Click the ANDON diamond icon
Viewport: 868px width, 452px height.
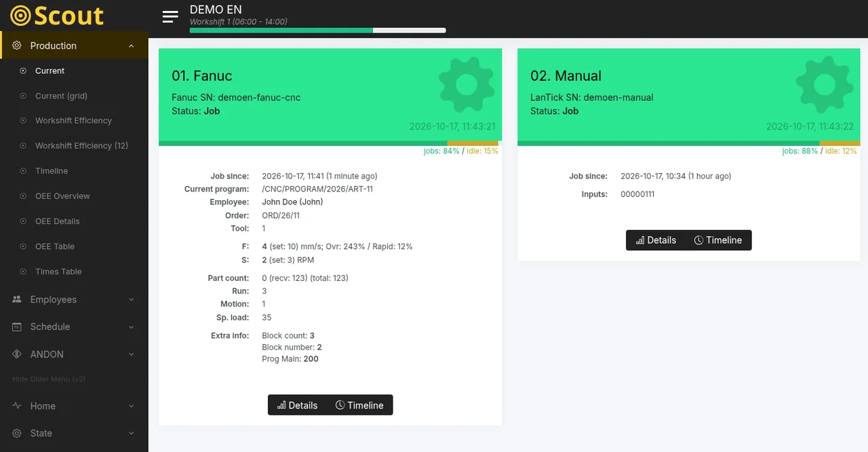[x=17, y=354]
